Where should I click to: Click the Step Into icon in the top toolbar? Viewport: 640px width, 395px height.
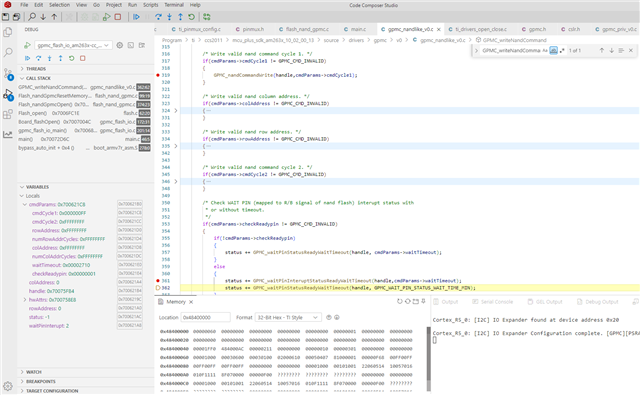169,17
